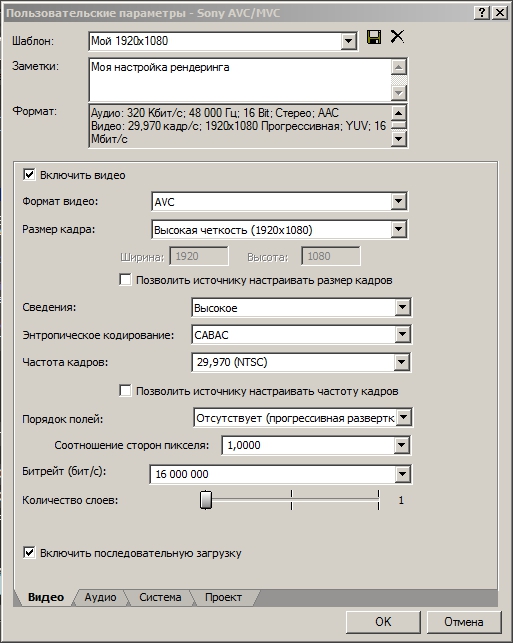Switch to the Аудио tab
The image size is (513, 643).
pyautogui.click(x=100, y=597)
